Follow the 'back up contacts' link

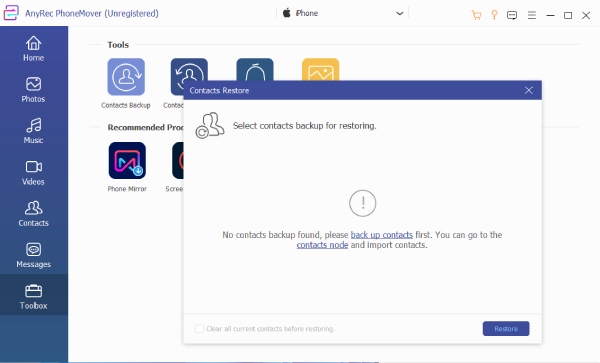click(x=382, y=235)
